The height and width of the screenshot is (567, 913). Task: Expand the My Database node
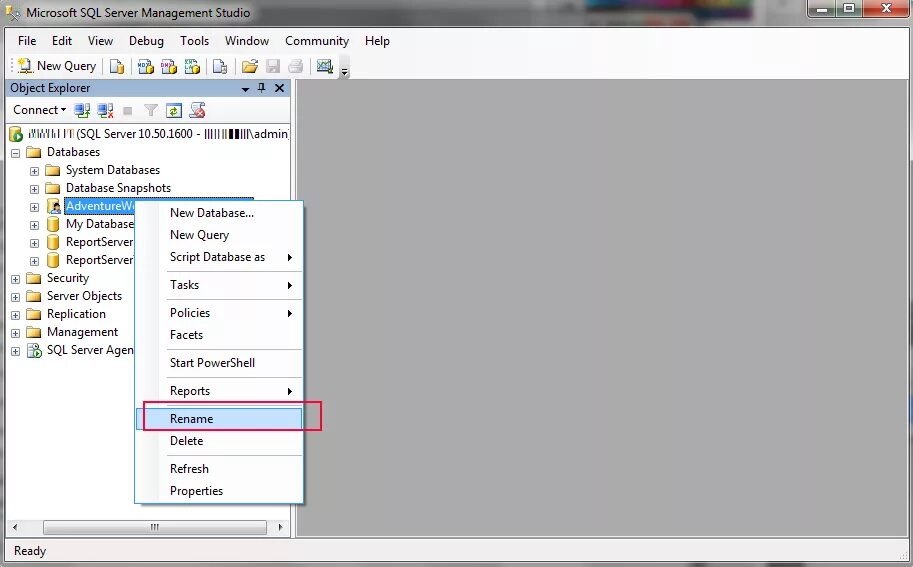pyautogui.click(x=34, y=225)
